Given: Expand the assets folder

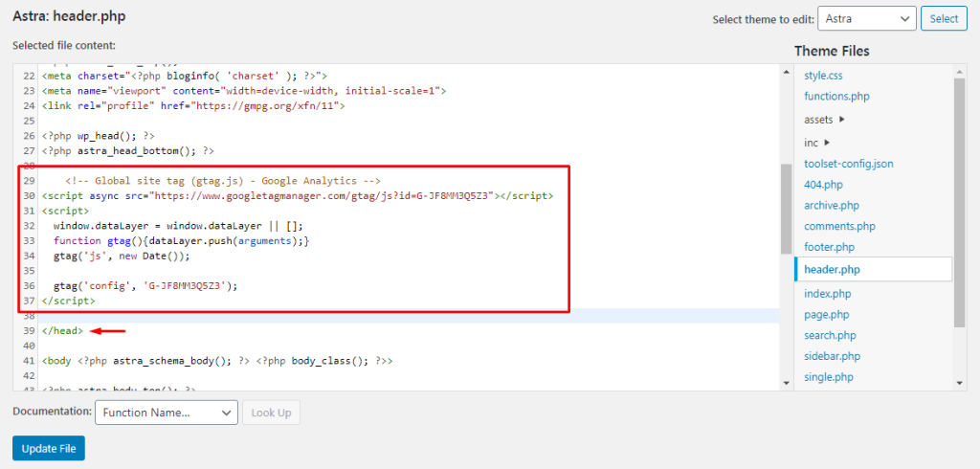Looking at the screenshot, I should [x=824, y=119].
